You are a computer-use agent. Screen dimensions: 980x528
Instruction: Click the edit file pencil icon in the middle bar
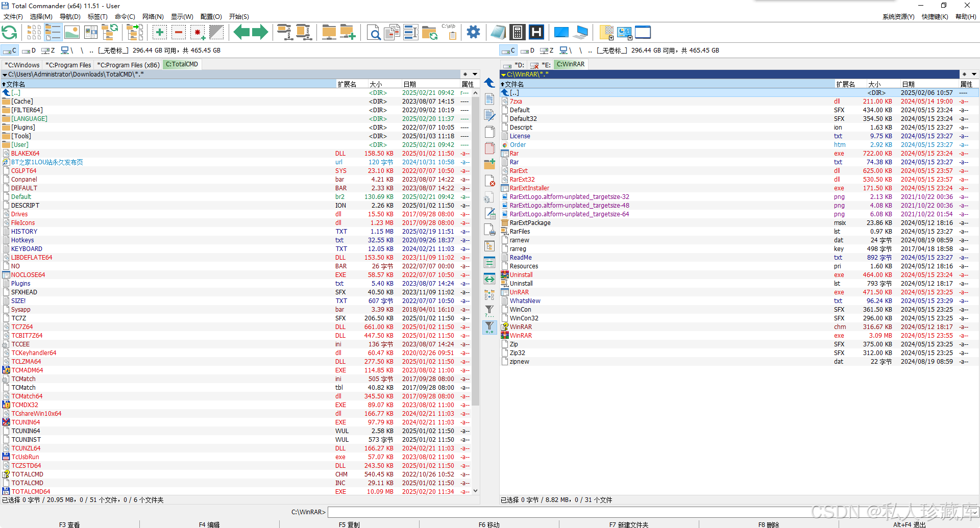pyautogui.click(x=489, y=115)
